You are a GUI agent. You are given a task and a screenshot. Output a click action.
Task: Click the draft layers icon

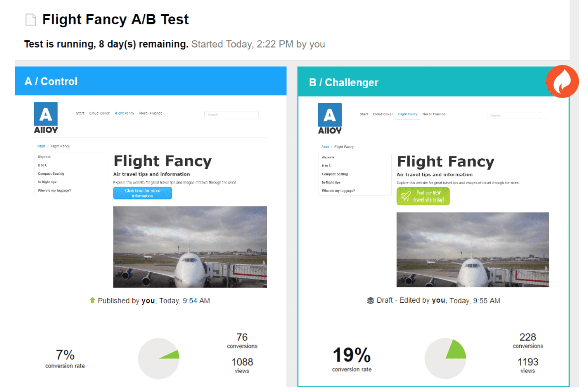point(370,300)
